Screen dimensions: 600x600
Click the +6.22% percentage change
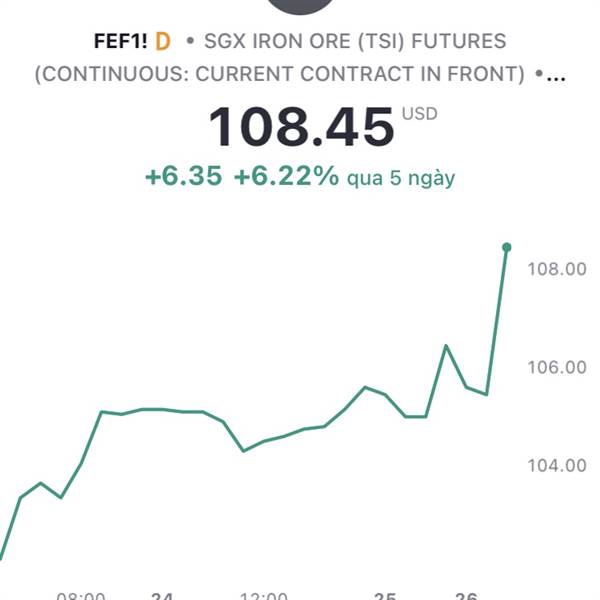[x=286, y=176]
